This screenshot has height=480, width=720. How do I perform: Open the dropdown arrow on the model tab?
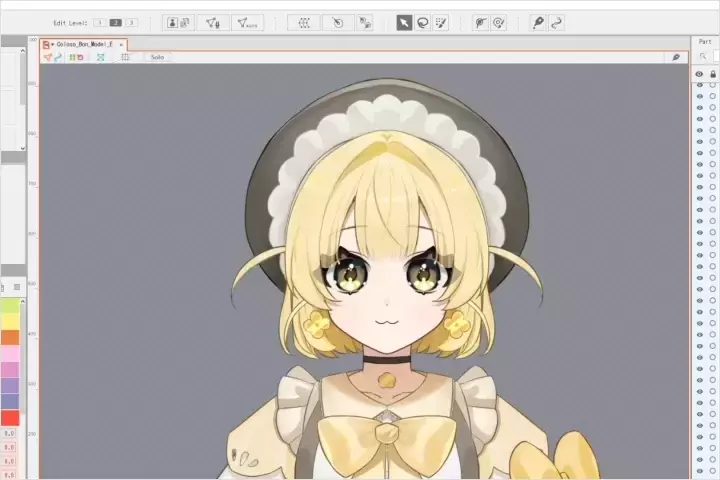tap(52, 45)
